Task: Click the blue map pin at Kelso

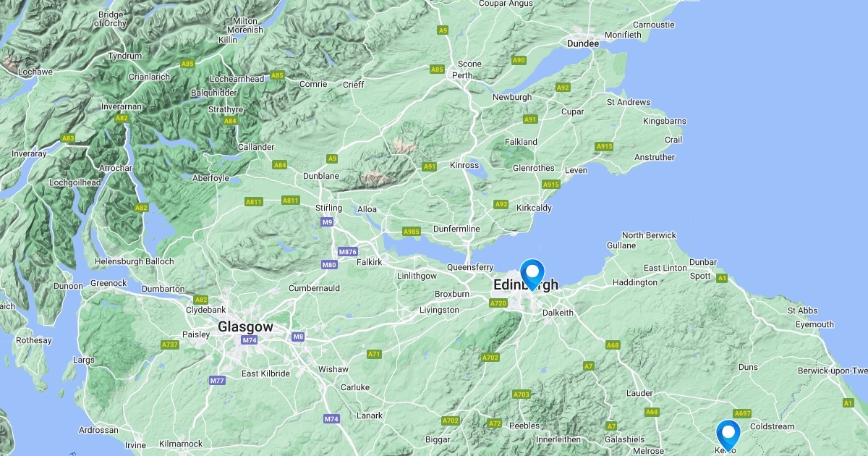Action: tap(728, 436)
